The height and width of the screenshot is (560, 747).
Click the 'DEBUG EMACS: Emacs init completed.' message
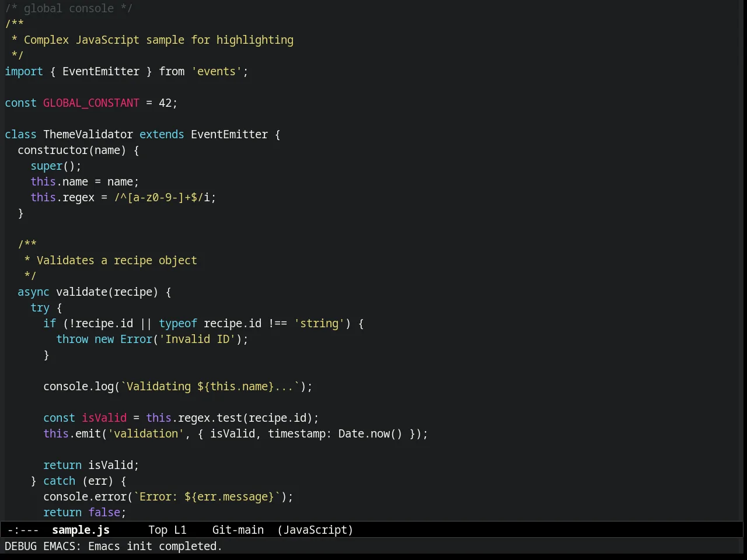pos(113,546)
